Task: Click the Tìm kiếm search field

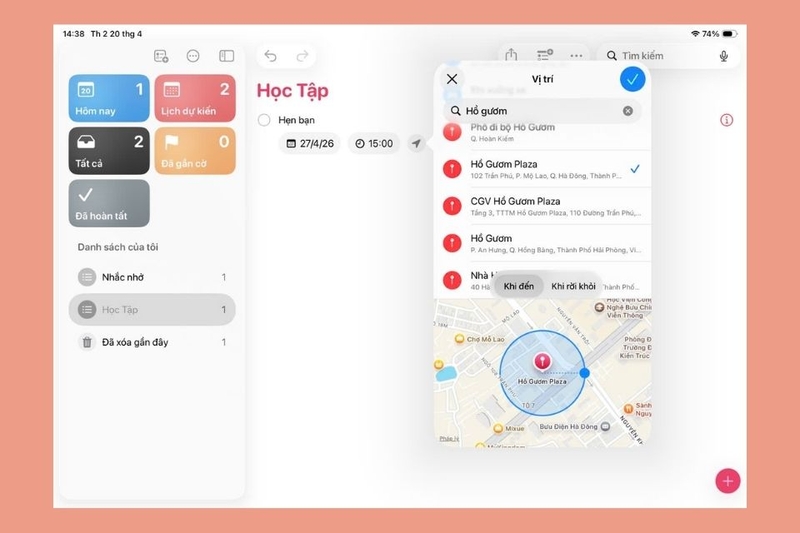Action: pyautogui.click(x=668, y=56)
